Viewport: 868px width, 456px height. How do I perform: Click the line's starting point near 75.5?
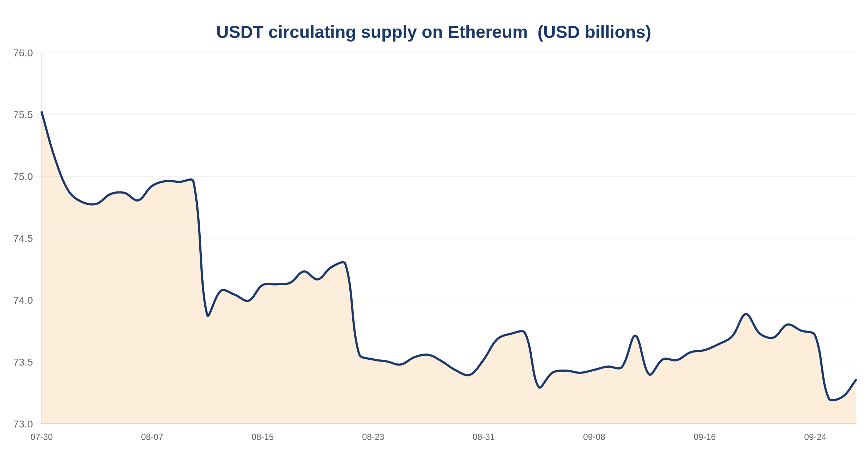click(42, 112)
